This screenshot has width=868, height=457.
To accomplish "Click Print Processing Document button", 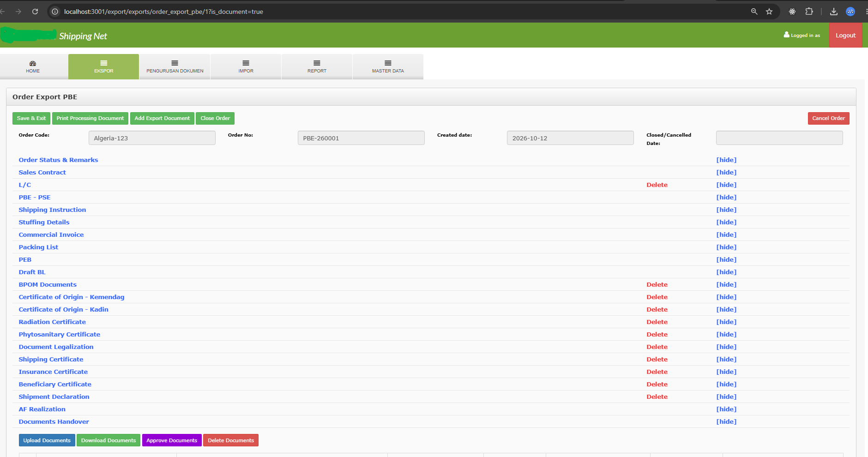I will [90, 118].
